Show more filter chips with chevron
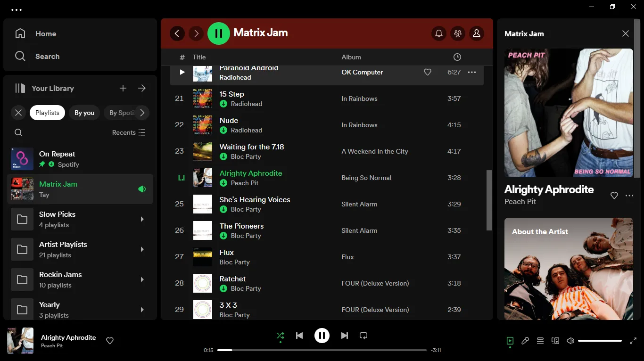Image resolution: width=644 pixels, height=361 pixels. [x=142, y=113]
